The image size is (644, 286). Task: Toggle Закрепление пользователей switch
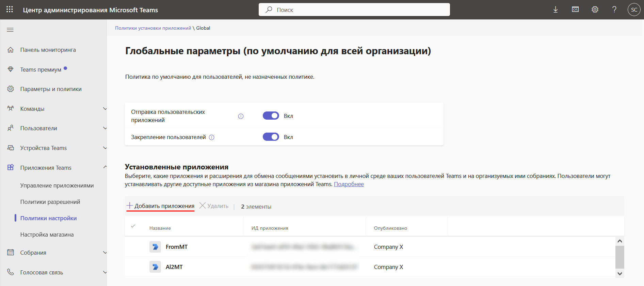(x=271, y=137)
